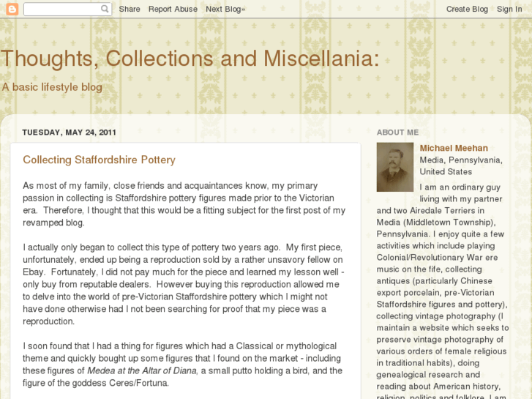Click Create Blog in the navbar
The image size is (532, 399).
(x=467, y=9)
